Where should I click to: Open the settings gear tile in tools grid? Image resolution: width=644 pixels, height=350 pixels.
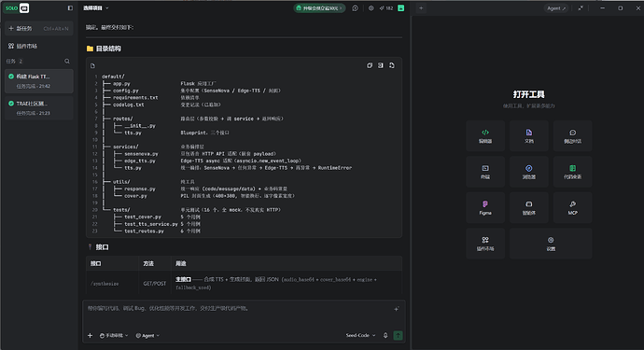[551, 244]
